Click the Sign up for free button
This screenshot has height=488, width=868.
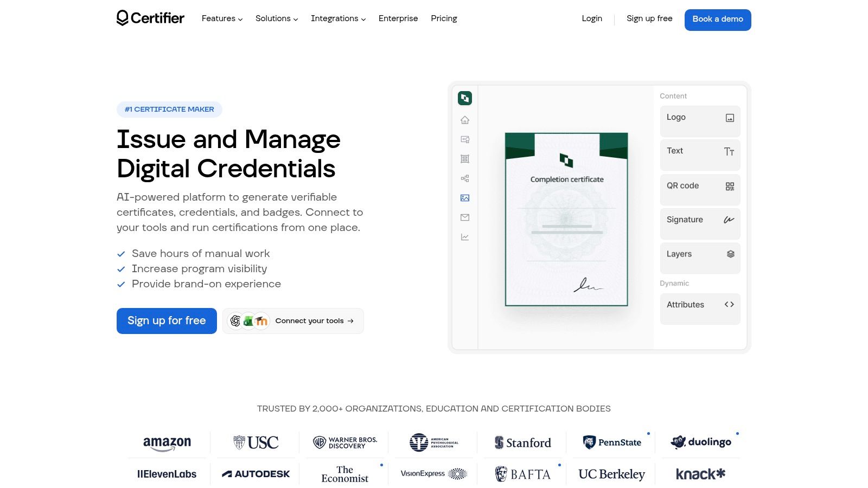coord(167,321)
